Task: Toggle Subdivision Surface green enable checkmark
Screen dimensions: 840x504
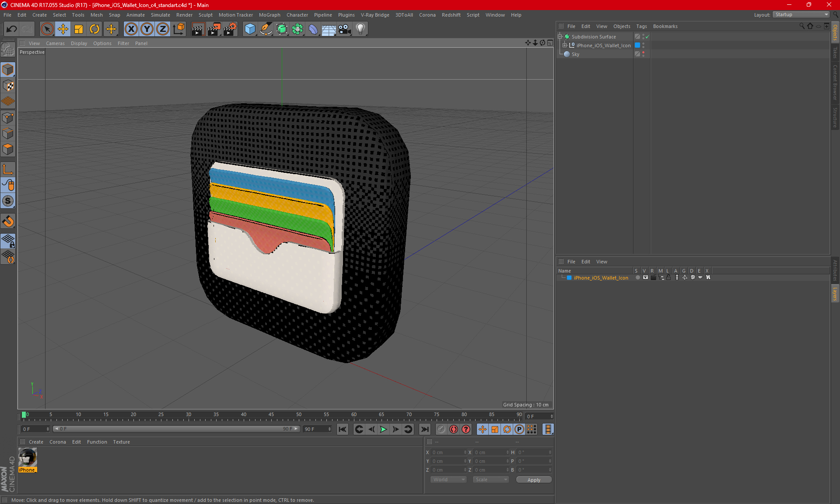Action: pos(647,37)
